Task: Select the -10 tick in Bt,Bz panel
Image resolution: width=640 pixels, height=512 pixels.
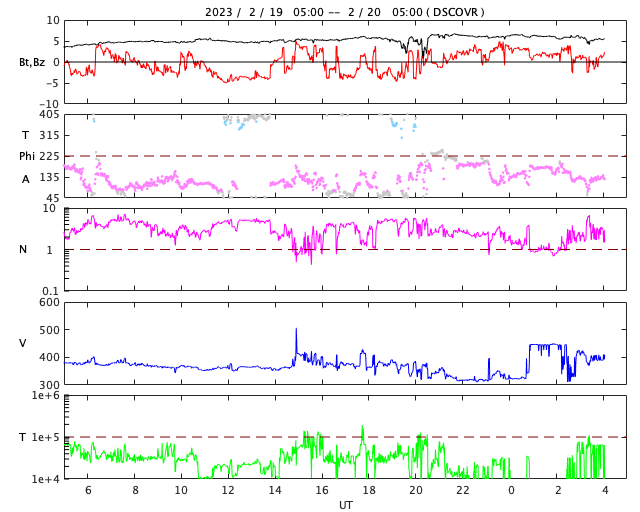Action: click(x=51, y=105)
